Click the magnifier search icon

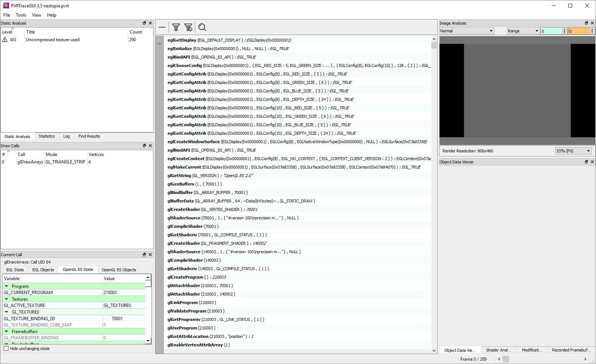point(202,27)
